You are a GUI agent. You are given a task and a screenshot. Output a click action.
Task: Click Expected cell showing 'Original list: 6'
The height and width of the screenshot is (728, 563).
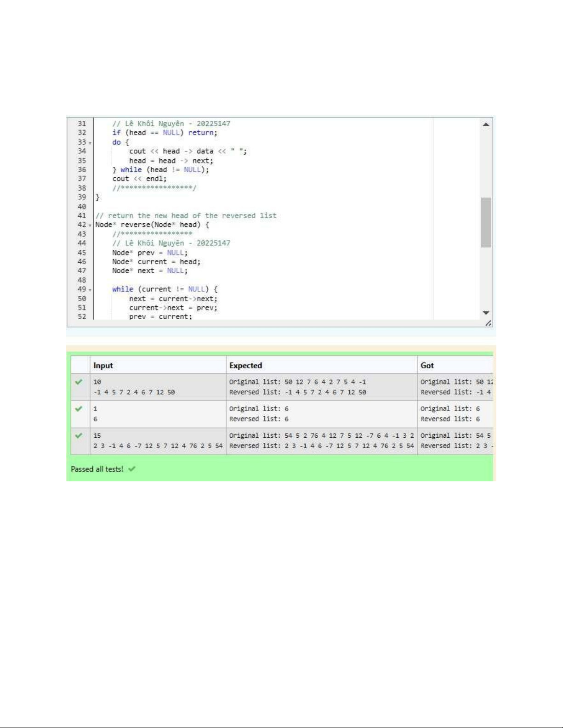click(259, 409)
